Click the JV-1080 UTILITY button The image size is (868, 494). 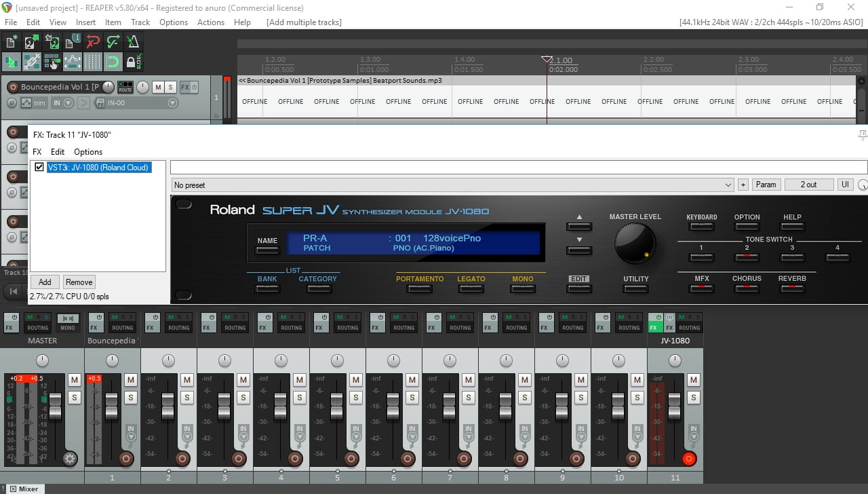tap(635, 288)
